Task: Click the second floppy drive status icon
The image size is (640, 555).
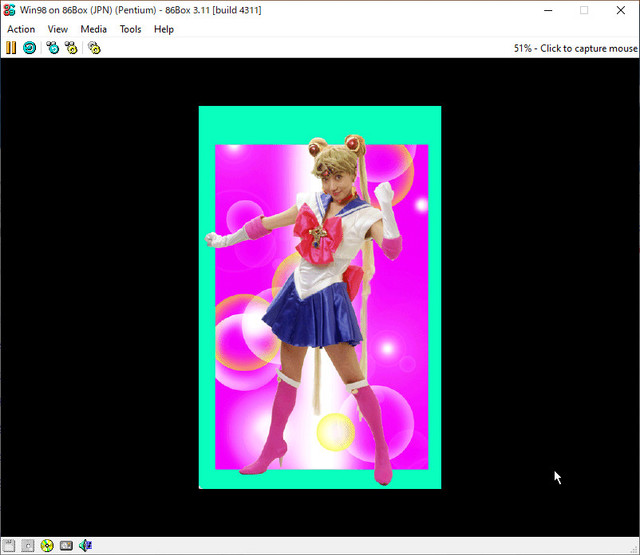Action: point(27,546)
